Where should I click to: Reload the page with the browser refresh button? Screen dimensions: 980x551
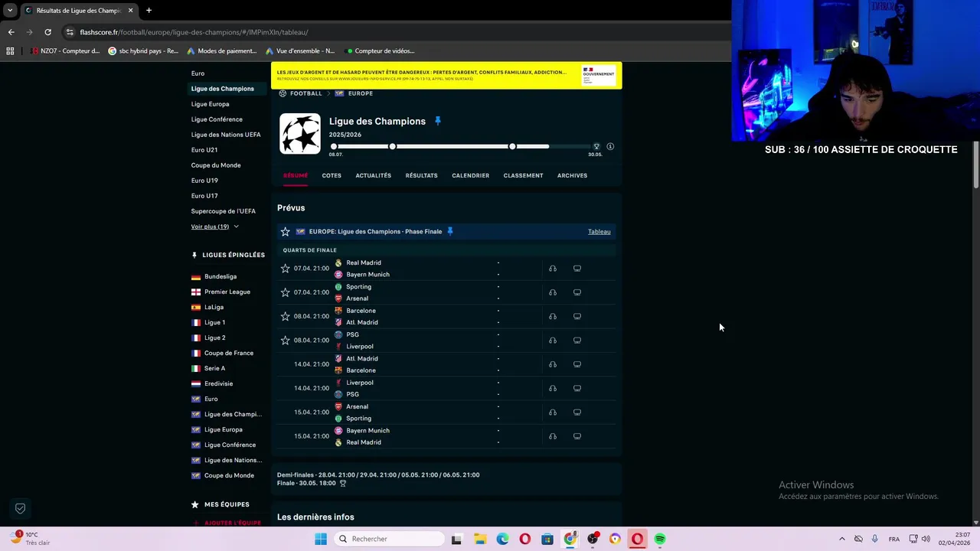tap(47, 32)
